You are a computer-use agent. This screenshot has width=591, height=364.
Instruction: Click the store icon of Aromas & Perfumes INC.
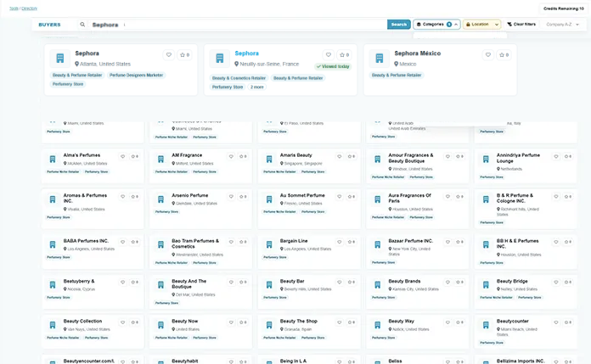coord(53,199)
